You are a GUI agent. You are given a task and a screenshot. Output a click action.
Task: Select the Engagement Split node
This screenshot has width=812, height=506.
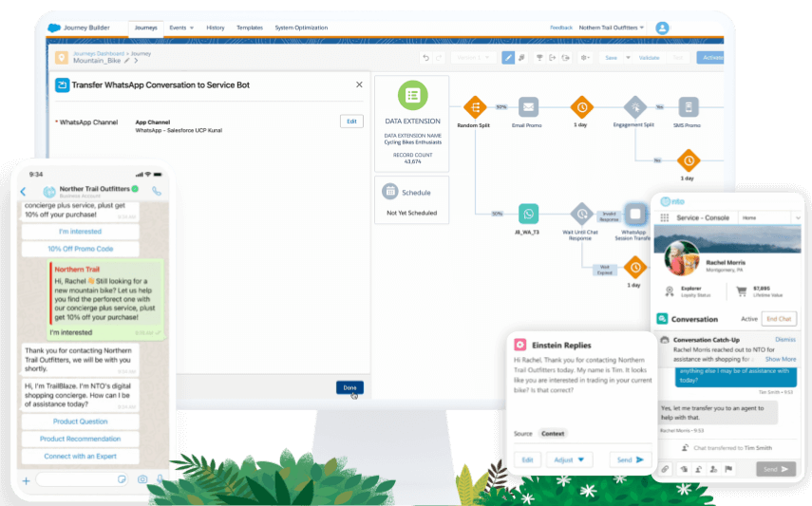coord(635,107)
